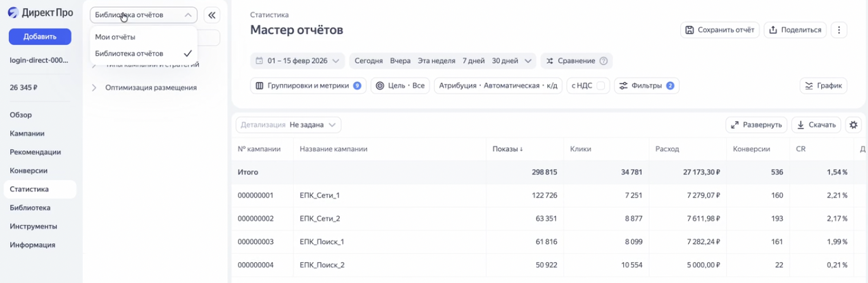Select Мои отчёты in the dropdown list
This screenshot has height=283, width=868.
click(x=115, y=37)
